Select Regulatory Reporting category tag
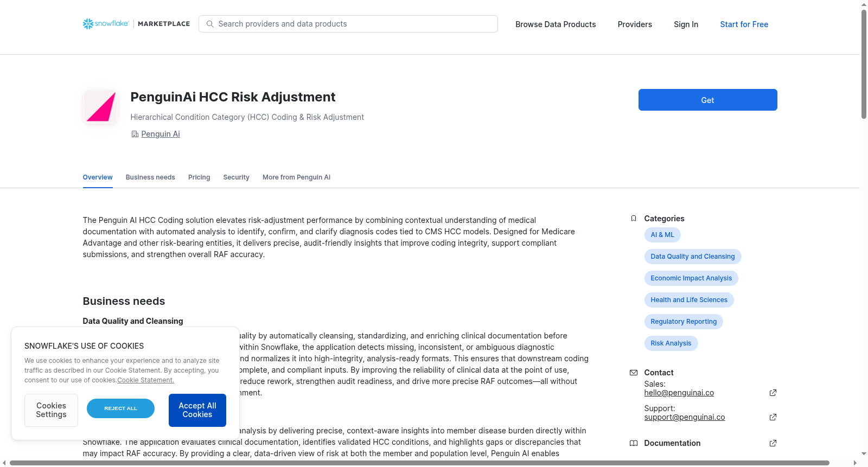This screenshot has width=868, height=467. [684, 322]
